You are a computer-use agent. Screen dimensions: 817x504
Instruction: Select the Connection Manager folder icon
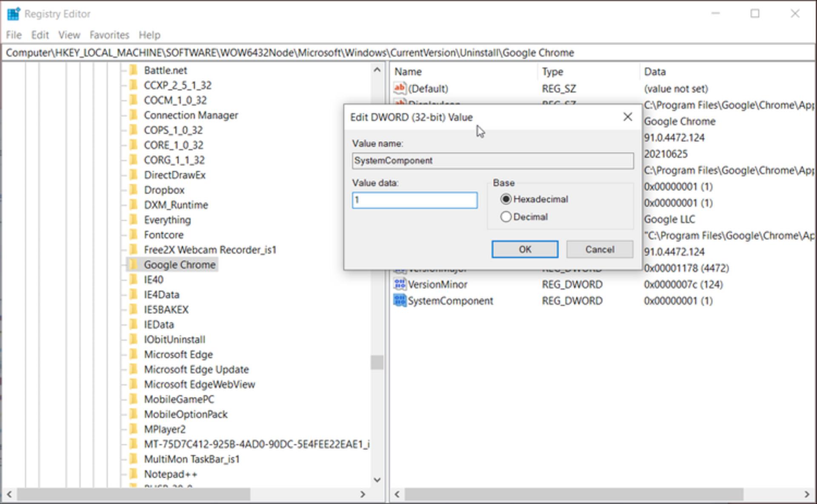133,115
